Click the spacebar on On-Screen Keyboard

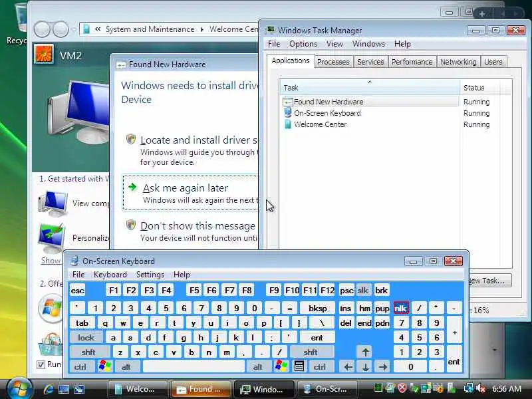(x=194, y=366)
